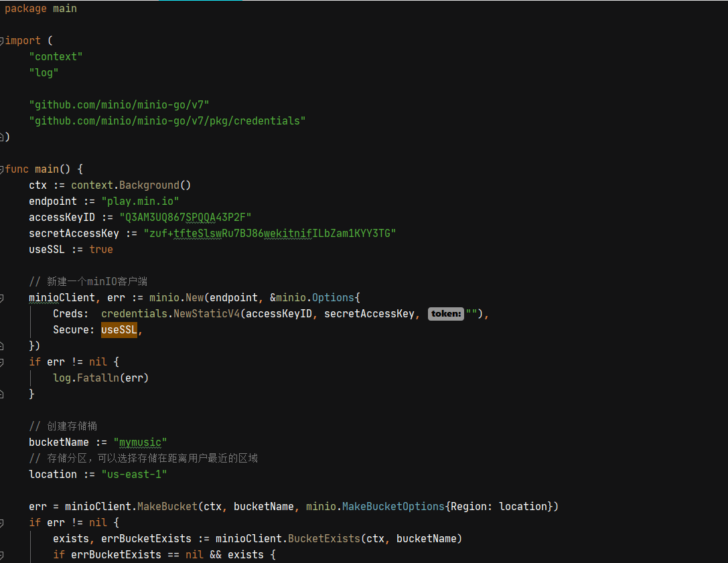Click context.Background() call
The height and width of the screenshot is (563, 728).
pyautogui.click(x=131, y=185)
